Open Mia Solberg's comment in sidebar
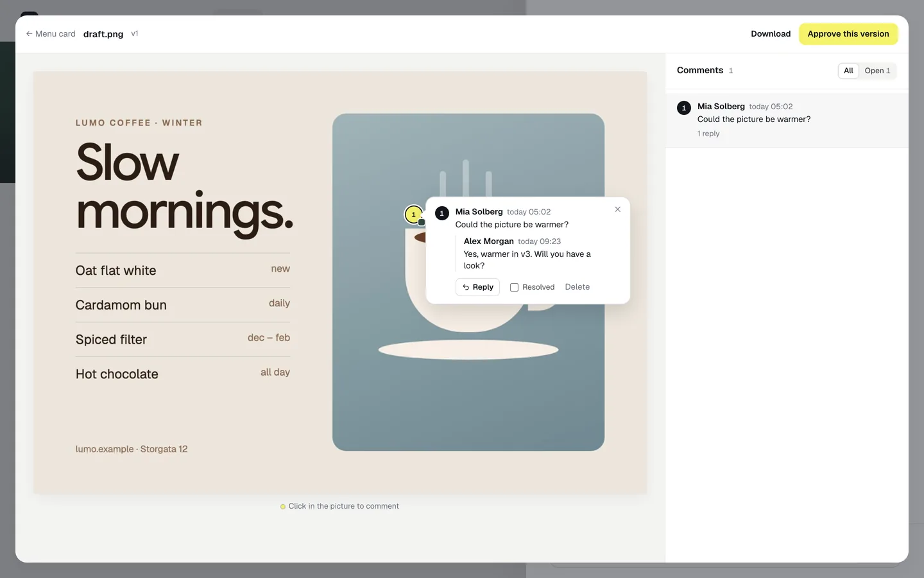Image resolution: width=924 pixels, height=578 pixels. [787, 120]
